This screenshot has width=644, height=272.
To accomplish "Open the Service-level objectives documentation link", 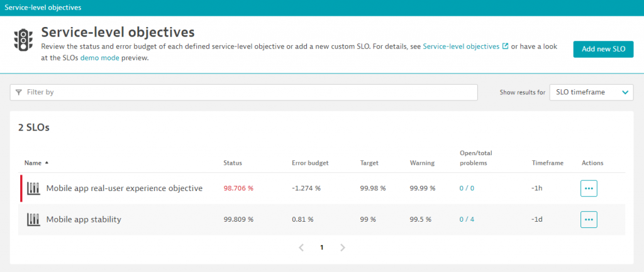I will [x=461, y=46].
